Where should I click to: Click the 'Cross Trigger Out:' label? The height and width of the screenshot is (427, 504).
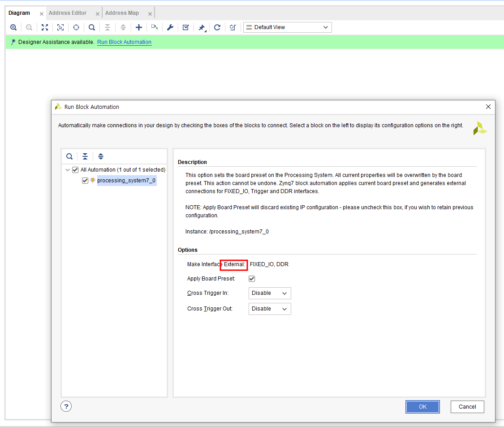coord(210,309)
